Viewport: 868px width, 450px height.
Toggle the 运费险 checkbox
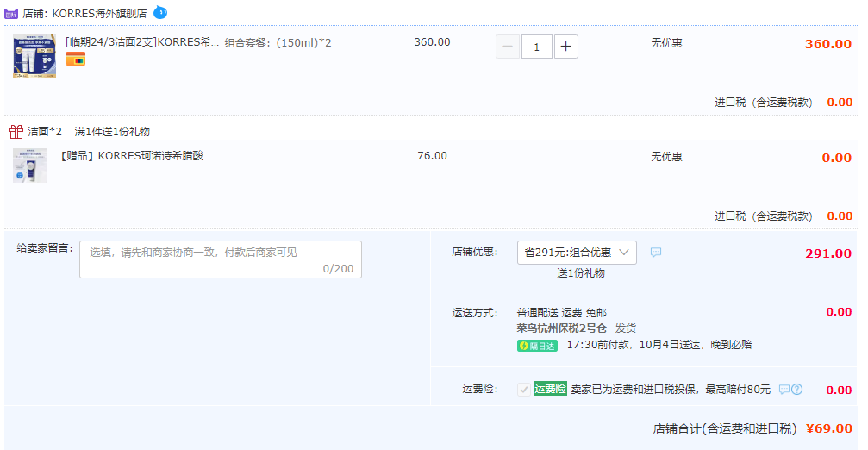click(524, 390)
